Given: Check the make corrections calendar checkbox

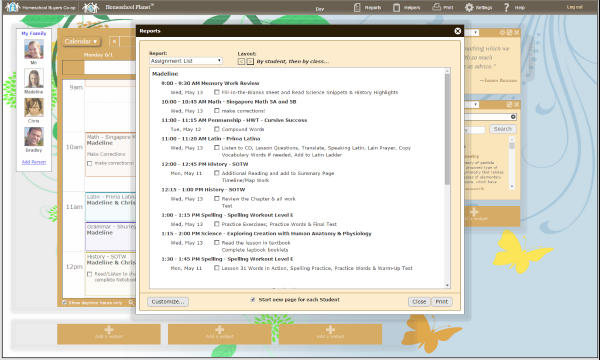Looking at the screenshot, I should pos(90,163).
